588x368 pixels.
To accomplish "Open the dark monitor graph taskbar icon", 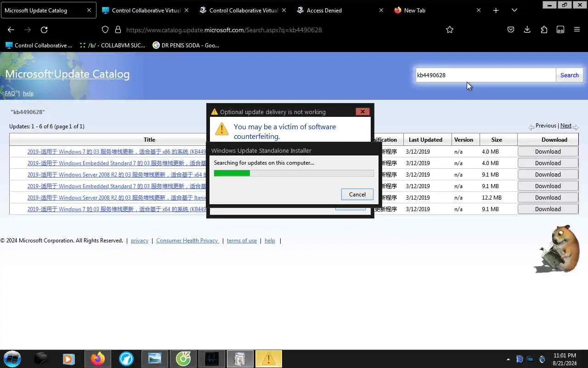I will coord(211,358).
